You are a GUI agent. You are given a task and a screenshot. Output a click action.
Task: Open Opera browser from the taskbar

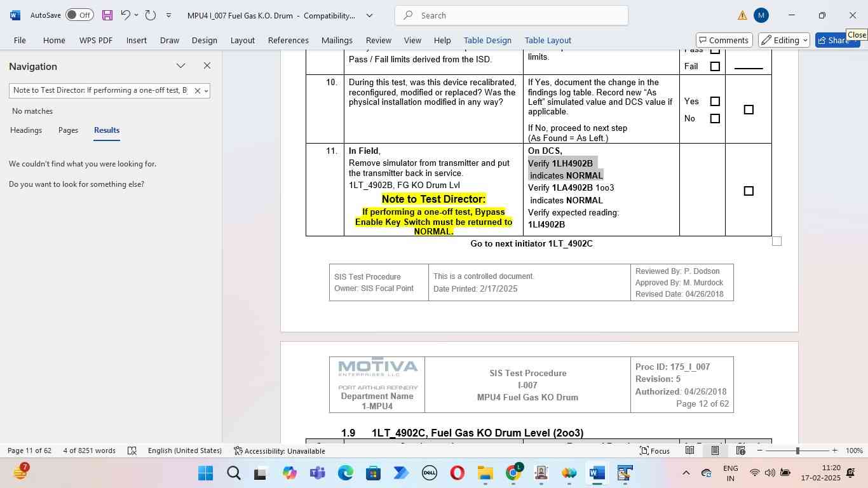[x=457, y=473]
